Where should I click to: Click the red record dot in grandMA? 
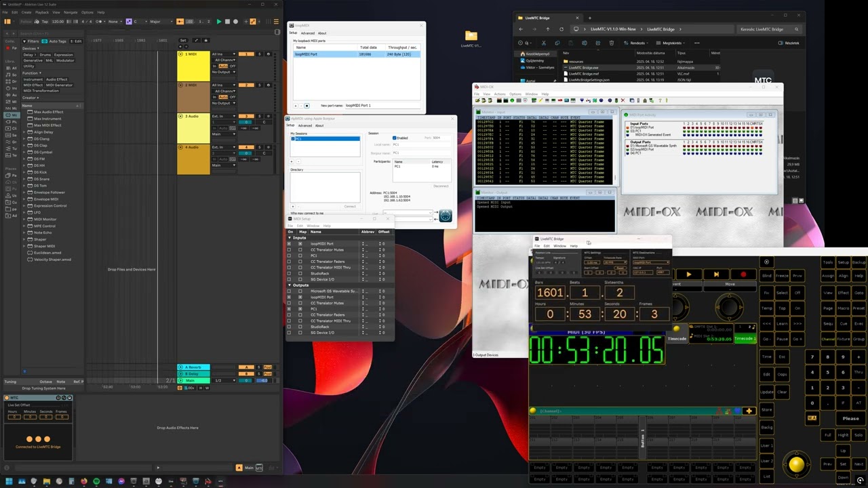(743, 274)
